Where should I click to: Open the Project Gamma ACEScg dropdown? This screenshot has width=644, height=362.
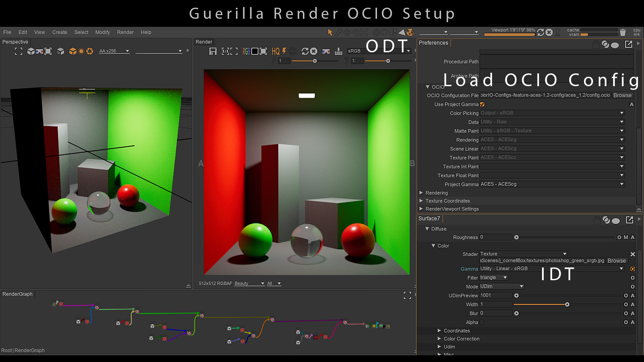pyautogui.click(x=622, y=184)
